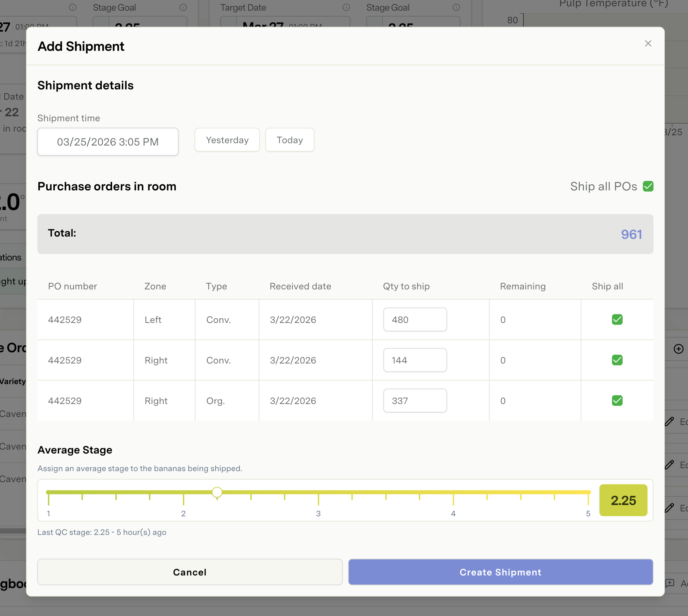
Task: Set shipment time to Yesterday
Action: tap(227, 140)
